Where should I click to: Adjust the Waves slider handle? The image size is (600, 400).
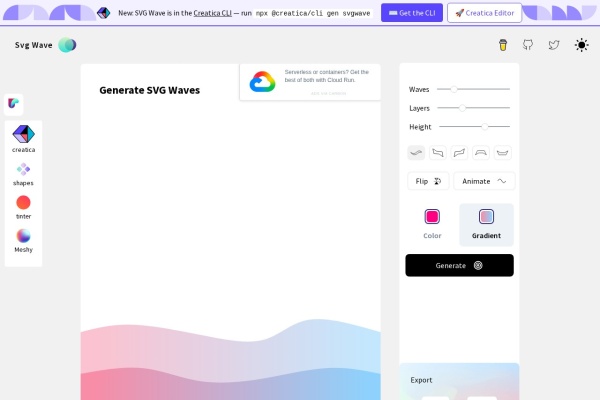[x=454, y=89]
